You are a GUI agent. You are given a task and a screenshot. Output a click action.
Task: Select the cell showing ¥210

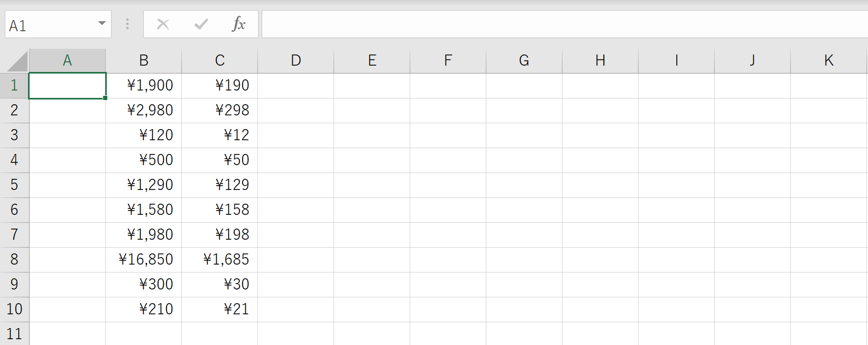click(x=143, y=309)
